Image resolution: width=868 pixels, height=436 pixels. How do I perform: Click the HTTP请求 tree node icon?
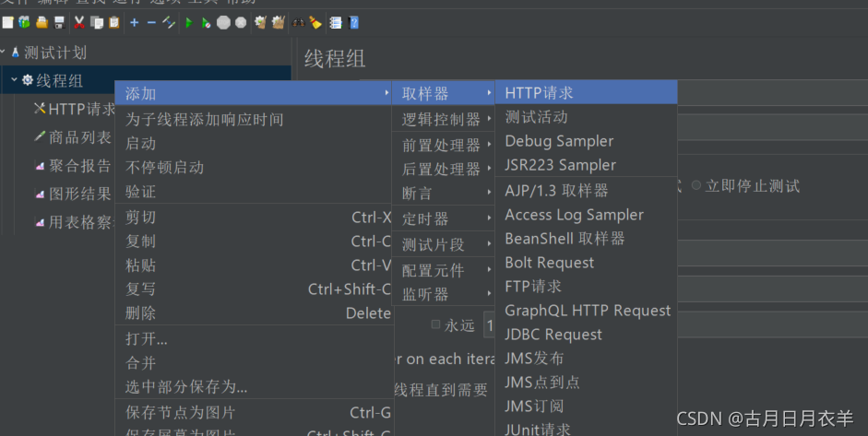point(40,109)
